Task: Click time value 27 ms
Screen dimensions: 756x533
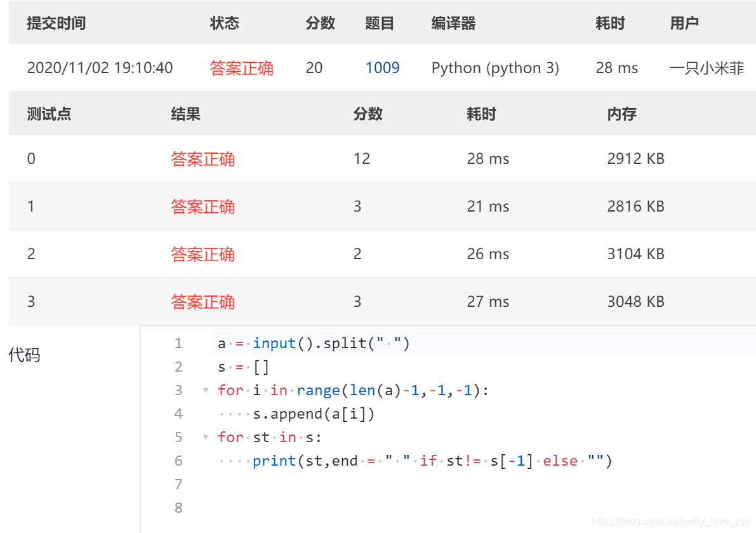Action: click(x=488, y=302)
